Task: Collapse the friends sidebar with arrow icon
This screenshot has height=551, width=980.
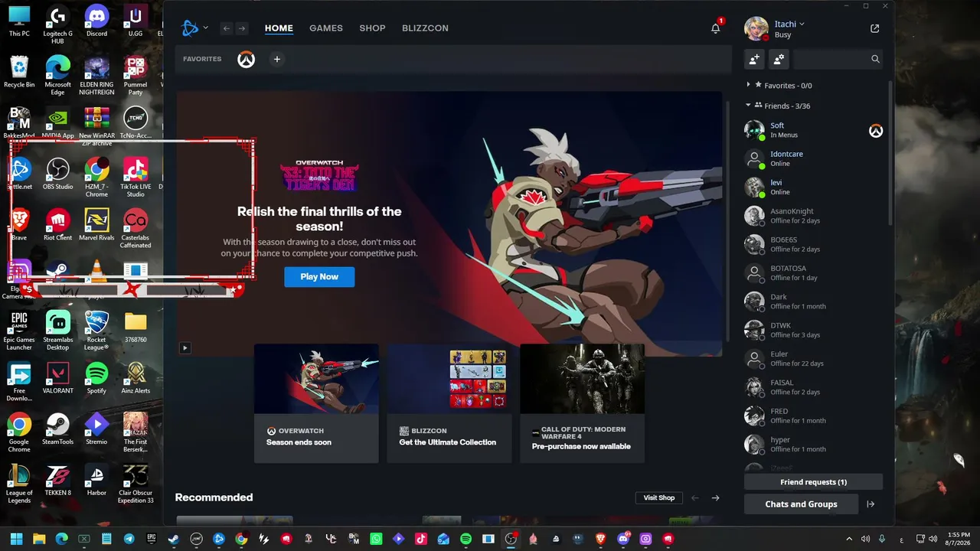Action: (x=871, y=504)
